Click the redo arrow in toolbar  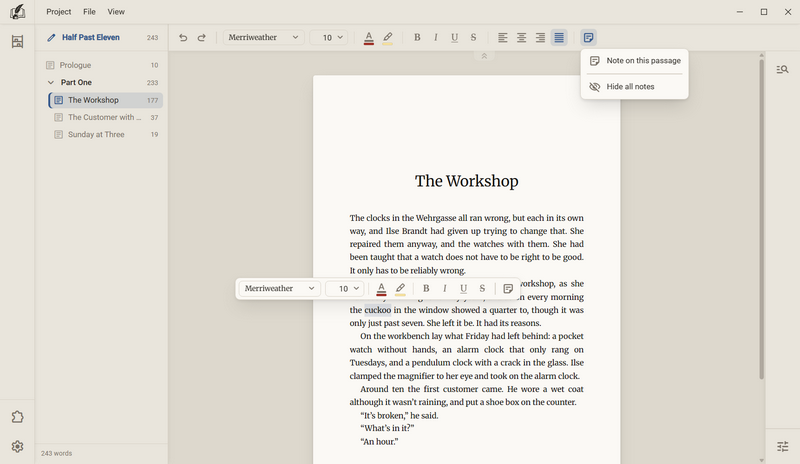point(202,37)
